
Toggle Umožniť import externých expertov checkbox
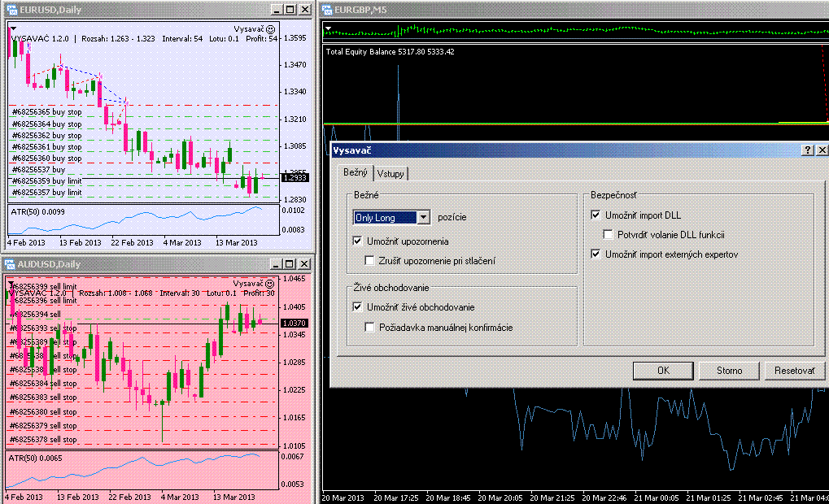596,254
